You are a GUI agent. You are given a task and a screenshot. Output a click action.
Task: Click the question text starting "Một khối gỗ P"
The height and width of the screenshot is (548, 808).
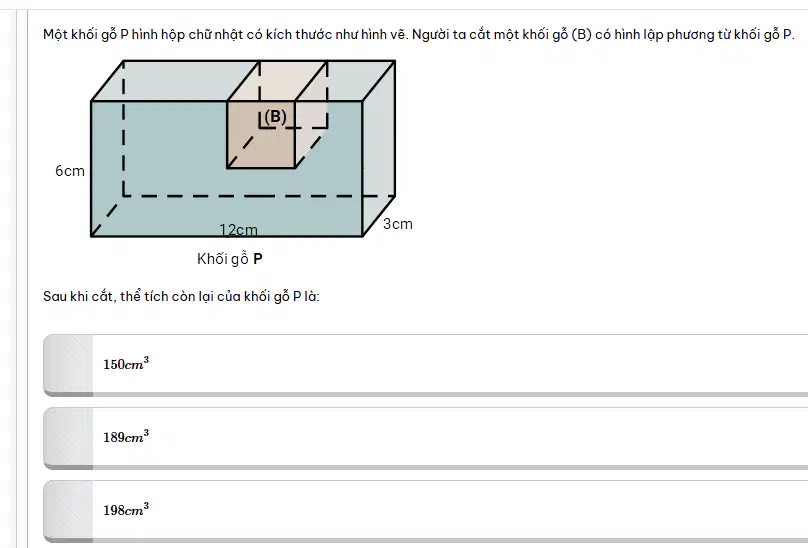(418, 35)
